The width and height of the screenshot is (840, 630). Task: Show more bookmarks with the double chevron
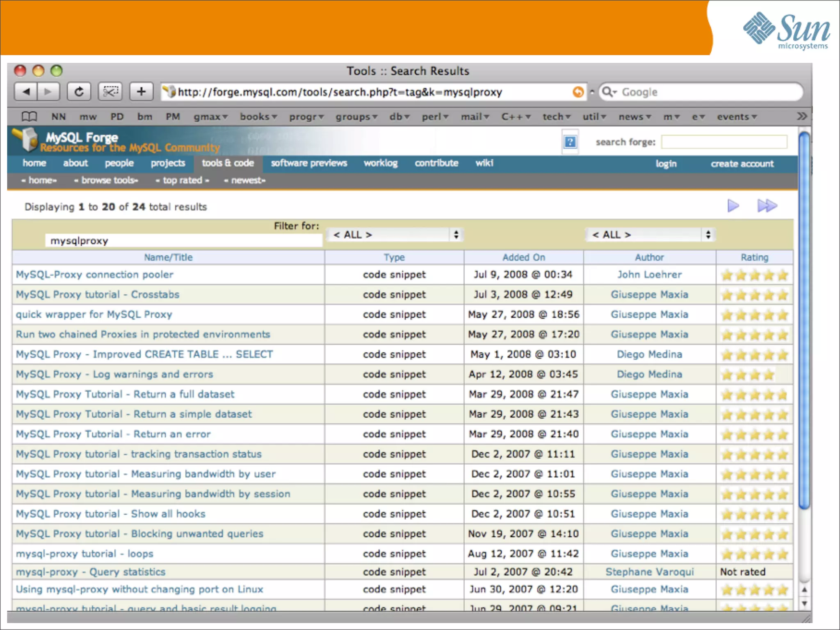802,116
